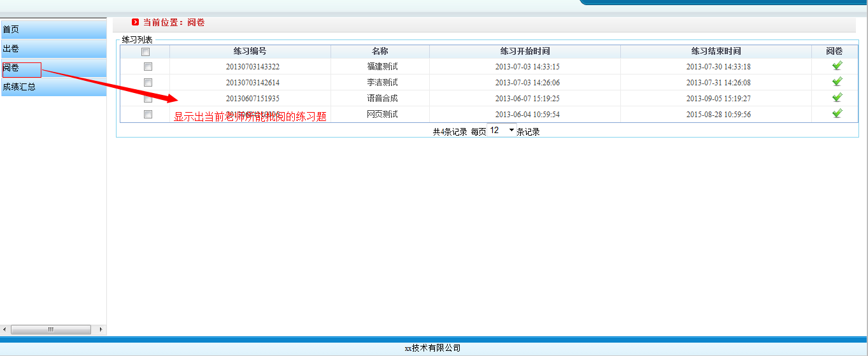Viewport: 868px width, 356px height.
Task: Click the 练习编号 column header
Action: [x=250, y=52]
